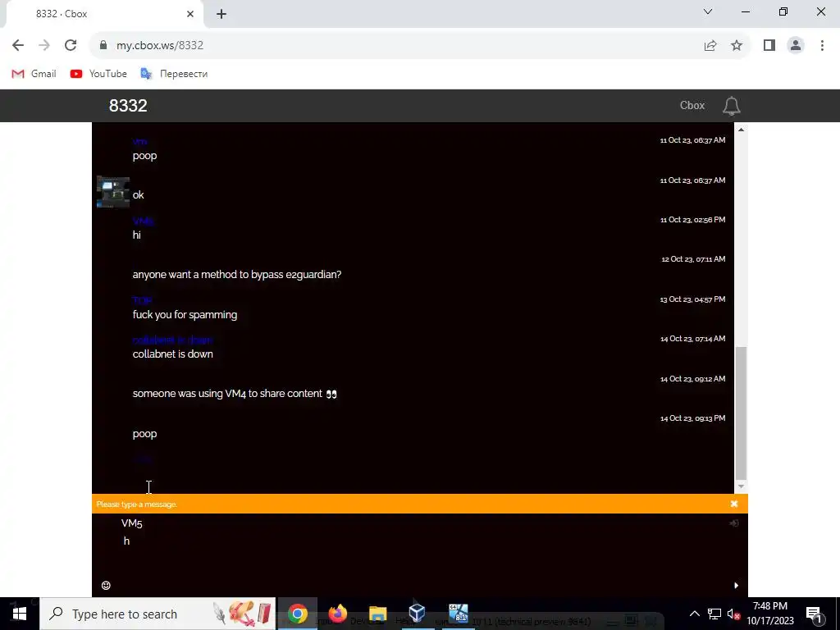The width and height of the screenshot is (840, 630).
Task: Open Chrome from the taskbar
Action: point(297,614)
